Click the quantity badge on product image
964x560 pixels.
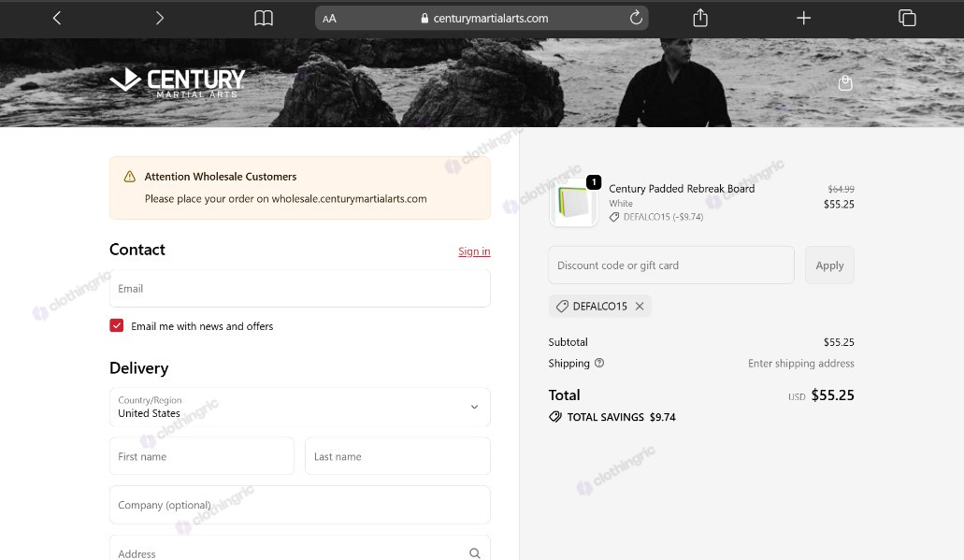coord(594,182)
